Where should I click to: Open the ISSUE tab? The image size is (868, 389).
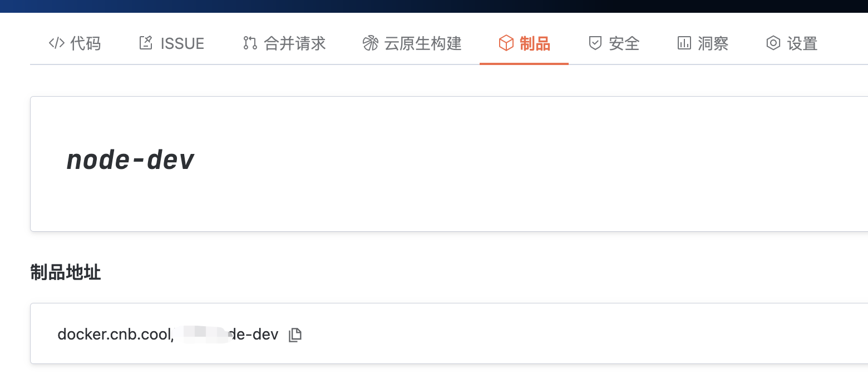[183, 43]
